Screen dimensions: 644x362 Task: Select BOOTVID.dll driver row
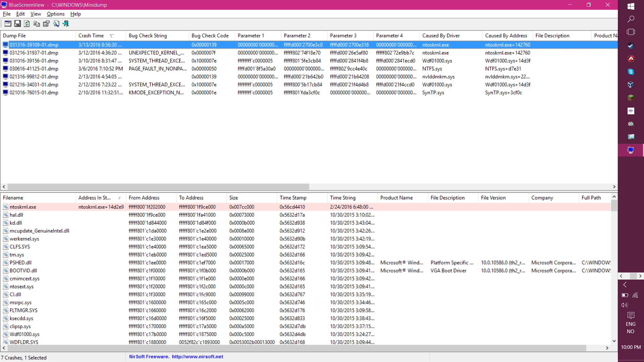(x=23, y=270)
